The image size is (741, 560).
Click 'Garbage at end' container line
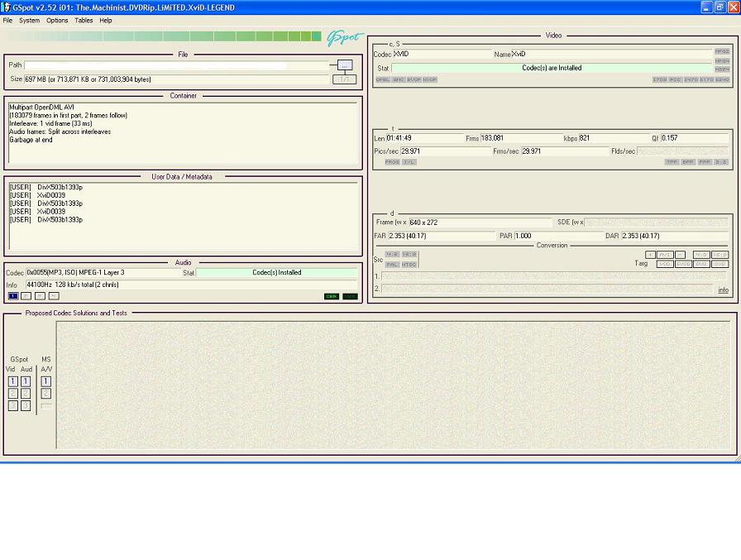tap(31, 140)
